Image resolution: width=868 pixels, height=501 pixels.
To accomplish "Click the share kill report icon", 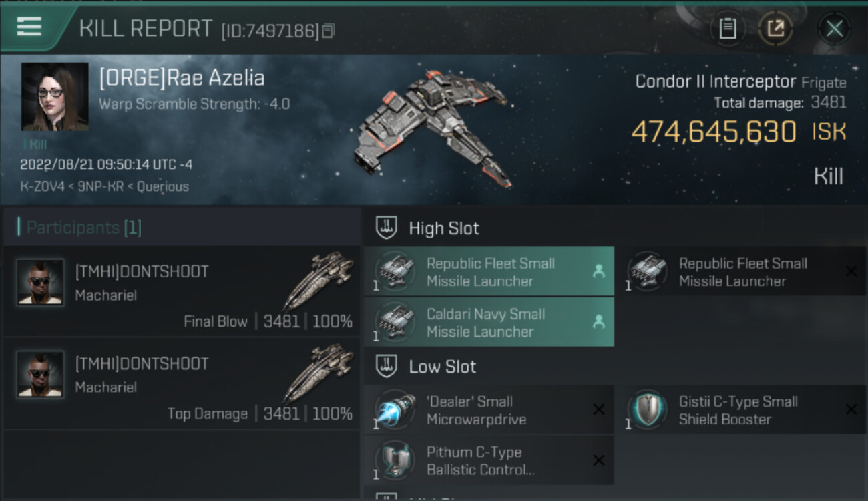I will click(775, 28).
